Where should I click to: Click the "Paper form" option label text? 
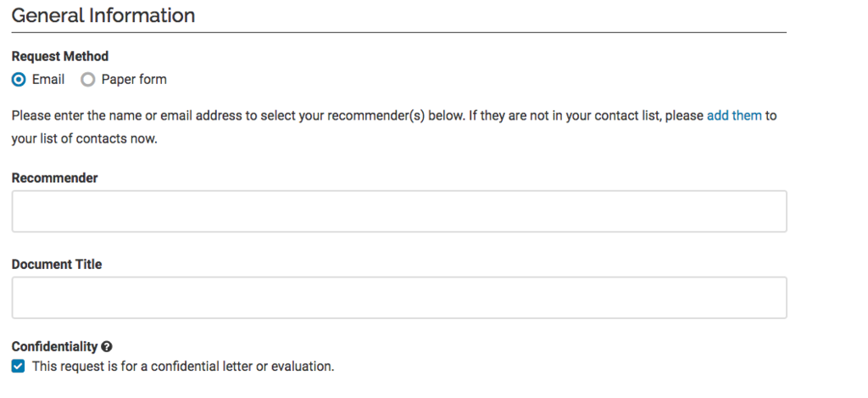134,80
